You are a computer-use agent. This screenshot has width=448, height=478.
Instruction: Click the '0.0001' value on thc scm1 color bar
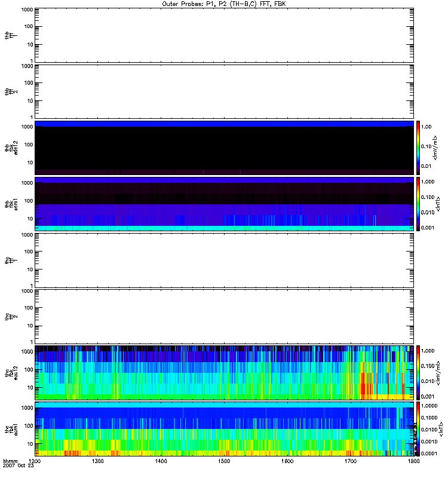[429, 454]
